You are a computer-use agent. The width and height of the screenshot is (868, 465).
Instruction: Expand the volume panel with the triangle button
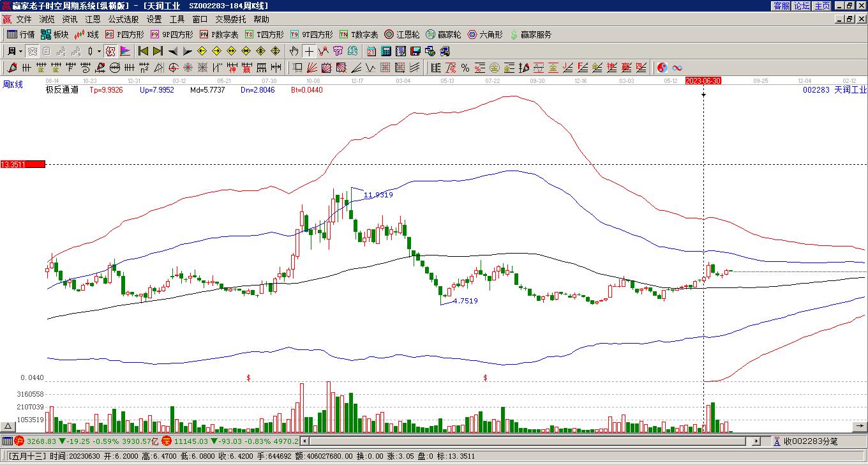point(8,427)
